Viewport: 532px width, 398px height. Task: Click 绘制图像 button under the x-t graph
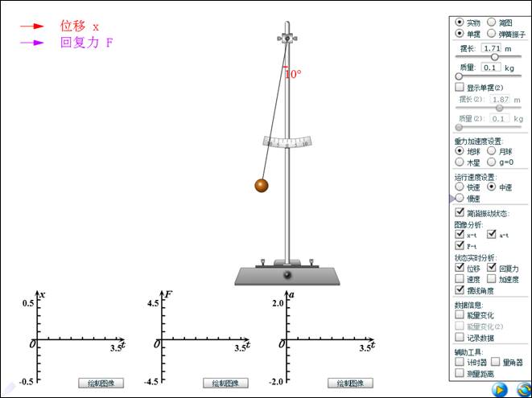pos(101,384)
